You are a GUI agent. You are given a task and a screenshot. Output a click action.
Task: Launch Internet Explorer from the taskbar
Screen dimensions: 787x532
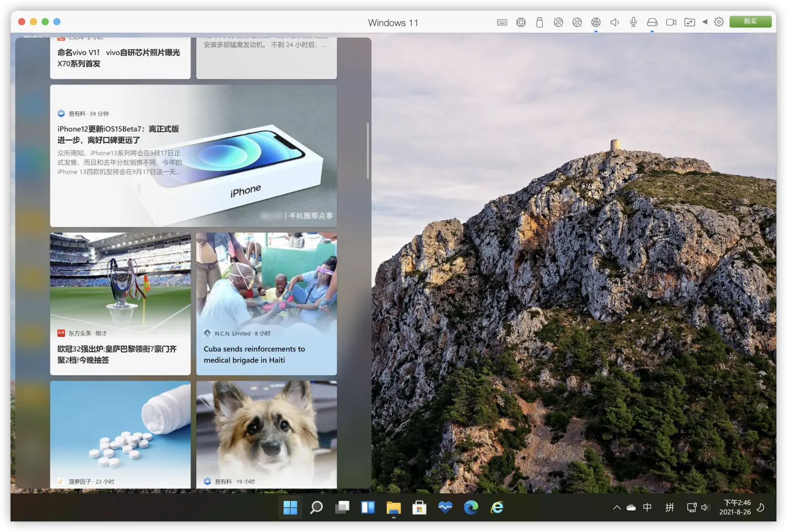497,507
